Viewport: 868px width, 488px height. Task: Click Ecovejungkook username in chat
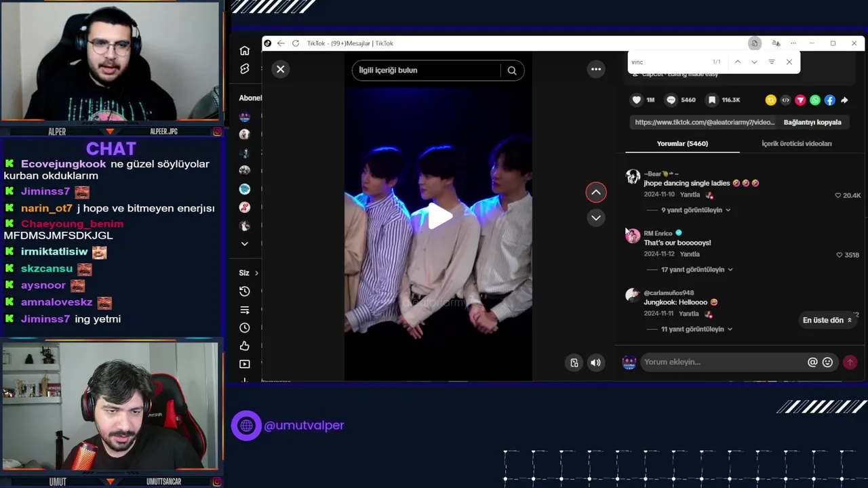pyautogui.click(x=63, y=164)
